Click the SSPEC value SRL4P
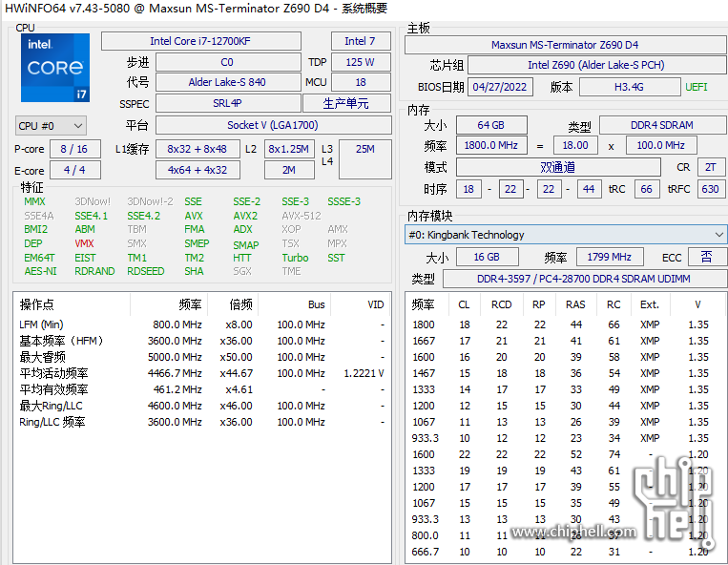 227,103
